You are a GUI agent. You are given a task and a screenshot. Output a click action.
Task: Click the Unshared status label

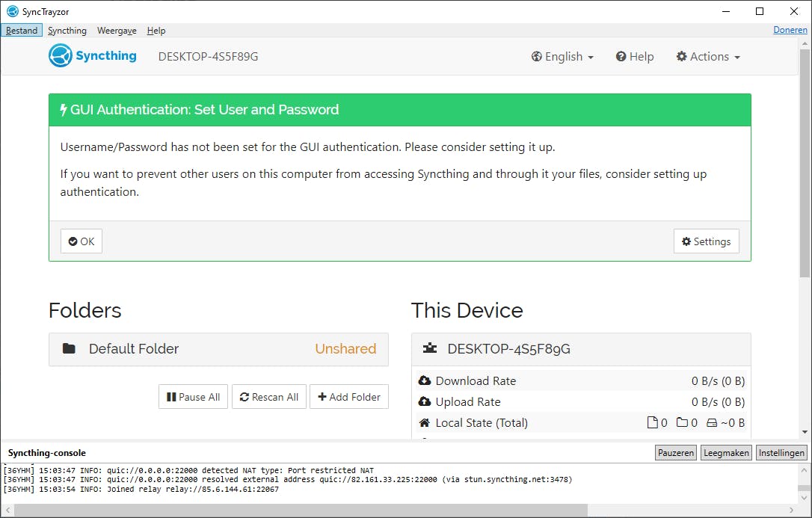[345, 349]
